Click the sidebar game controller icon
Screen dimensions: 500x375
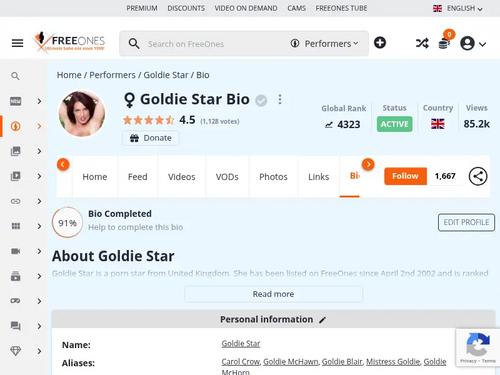click(15, 301)
